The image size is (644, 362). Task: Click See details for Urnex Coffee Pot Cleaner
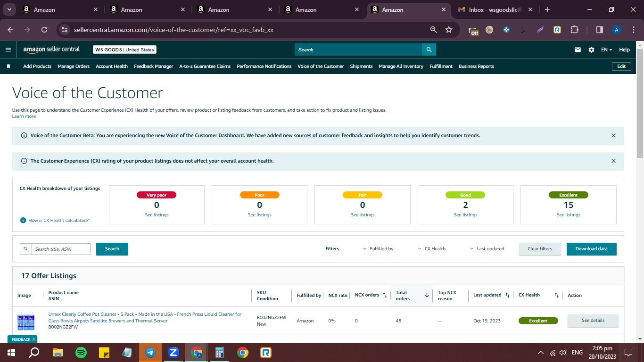[593, 321]
